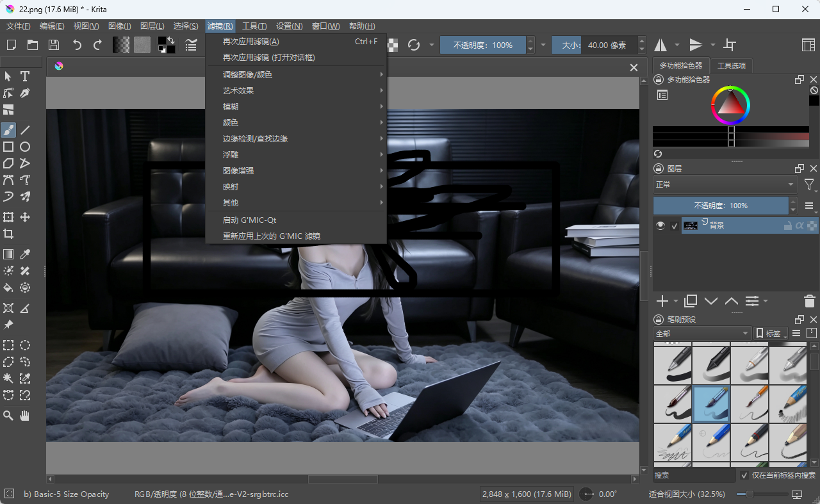The height and width of the screenshot is (504, 820).
Task: Switch to the 工具选项 tab
Action: tap(732, 65)
